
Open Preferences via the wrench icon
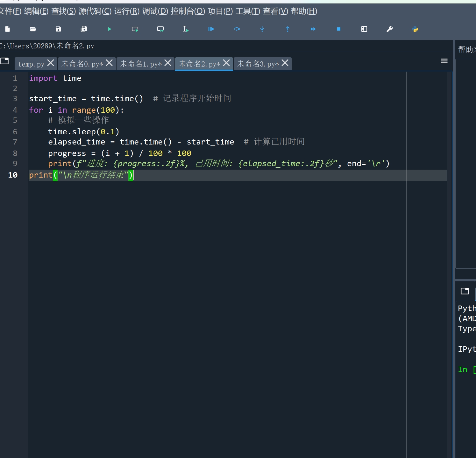pos(389,29)
